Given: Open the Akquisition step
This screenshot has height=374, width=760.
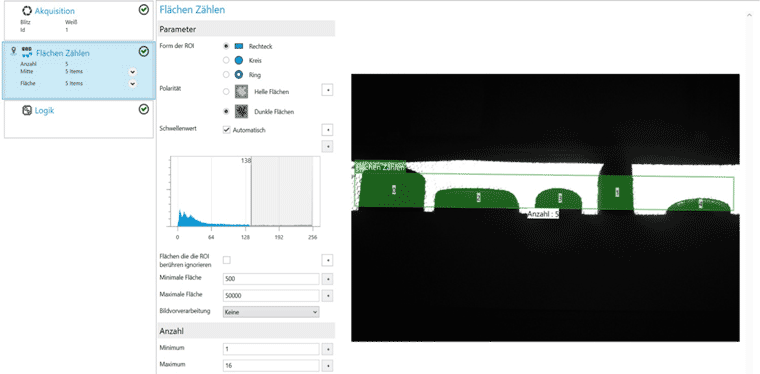Looking at the screenshot, I should [x=79, y=20].
